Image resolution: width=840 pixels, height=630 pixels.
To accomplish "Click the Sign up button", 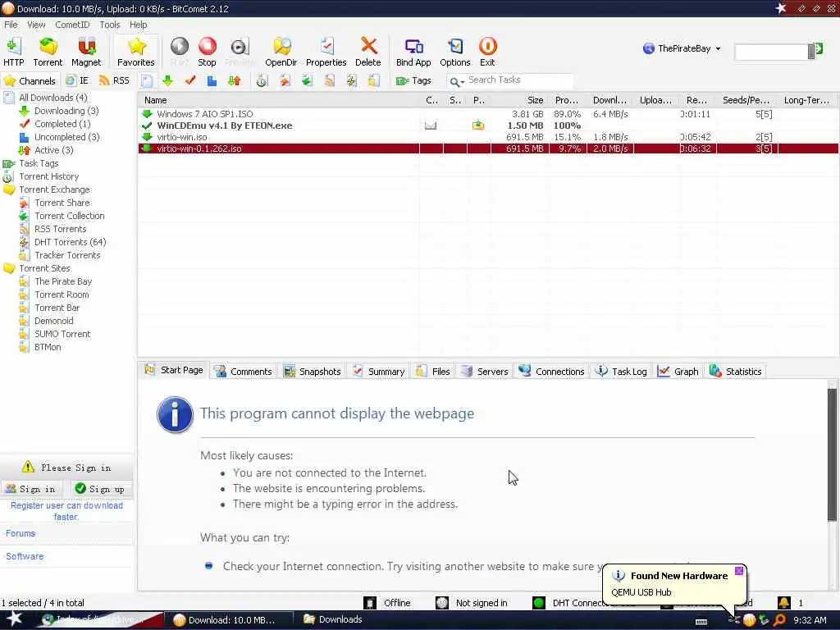I will point(100,489).
